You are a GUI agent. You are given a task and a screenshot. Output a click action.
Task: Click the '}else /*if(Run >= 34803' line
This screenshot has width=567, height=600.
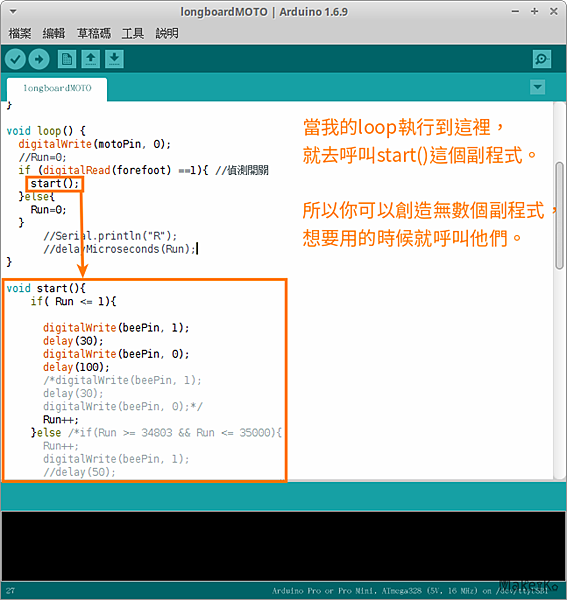pyautogui.click(x=156, y=433)
